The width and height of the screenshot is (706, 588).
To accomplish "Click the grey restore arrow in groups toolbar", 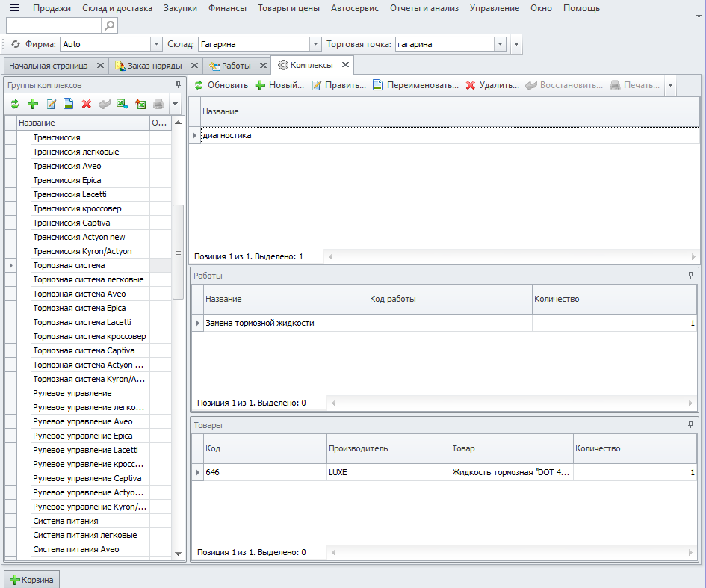I will [x=105, y=104].
